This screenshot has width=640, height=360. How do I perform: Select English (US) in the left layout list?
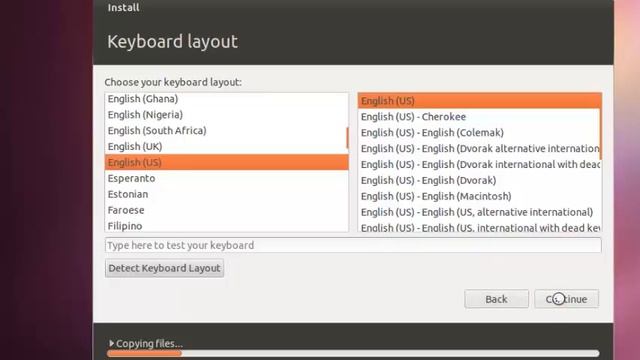(227, 162)
